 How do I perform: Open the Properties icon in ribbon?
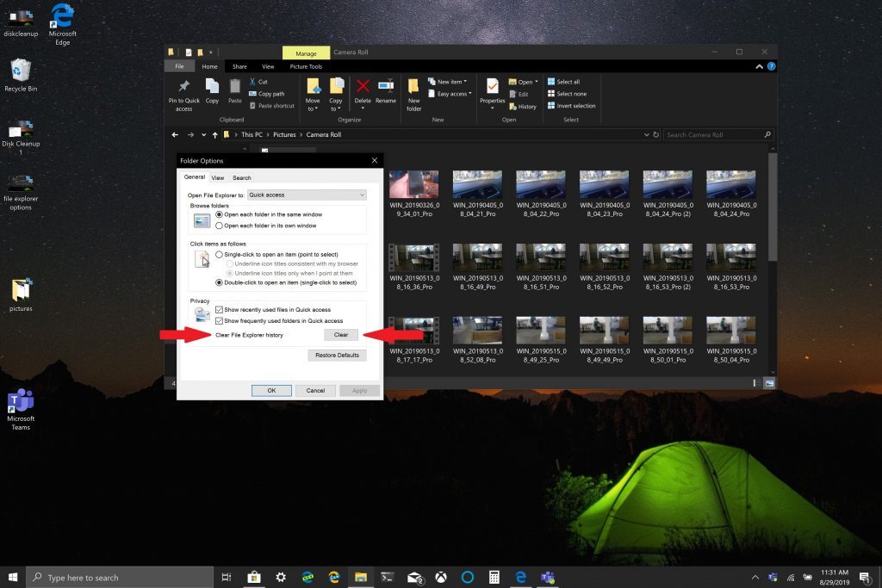pos(492,87)
